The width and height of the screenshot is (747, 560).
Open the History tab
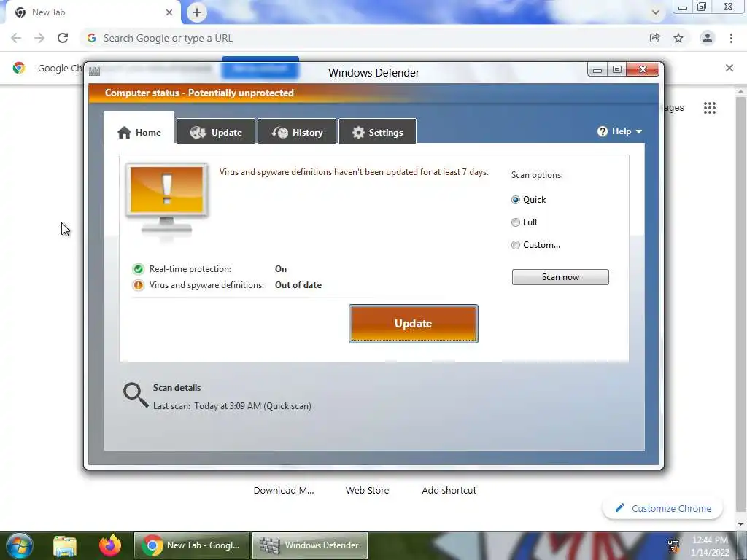point(297,132)
